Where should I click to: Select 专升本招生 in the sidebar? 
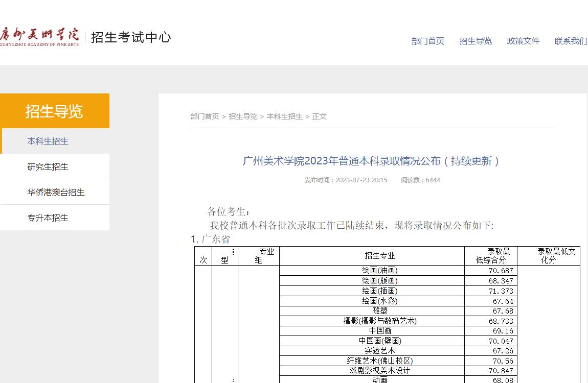[x=48, y=218]
